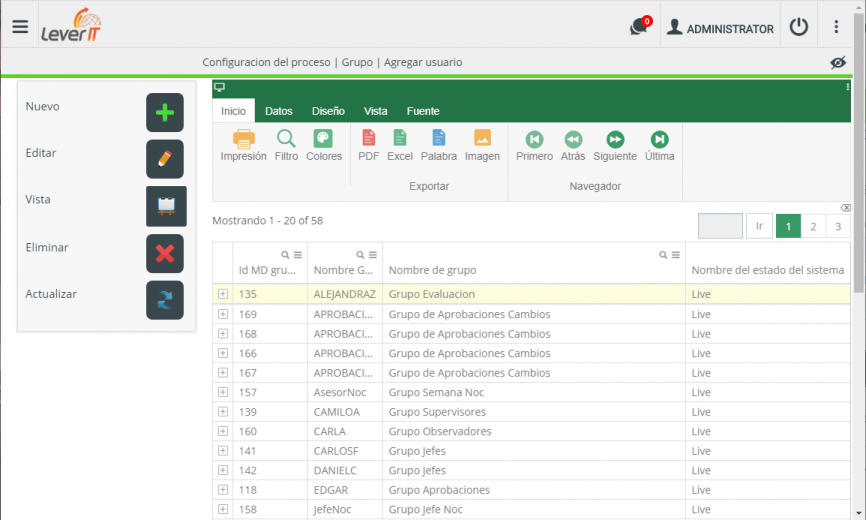The width and height of the screenshot is (866, 520).
Task: Expand row 169
Action: click(x=223, y=314)
